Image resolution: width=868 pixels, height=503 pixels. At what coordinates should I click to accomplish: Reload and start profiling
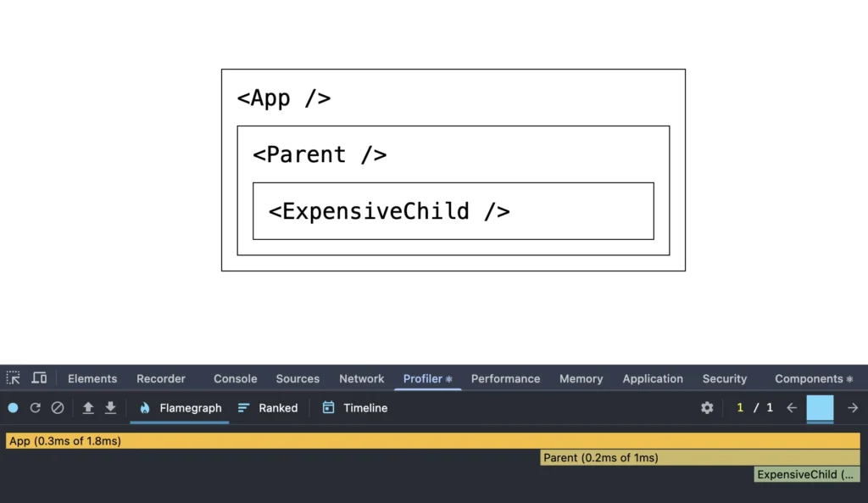click(36, 408)
